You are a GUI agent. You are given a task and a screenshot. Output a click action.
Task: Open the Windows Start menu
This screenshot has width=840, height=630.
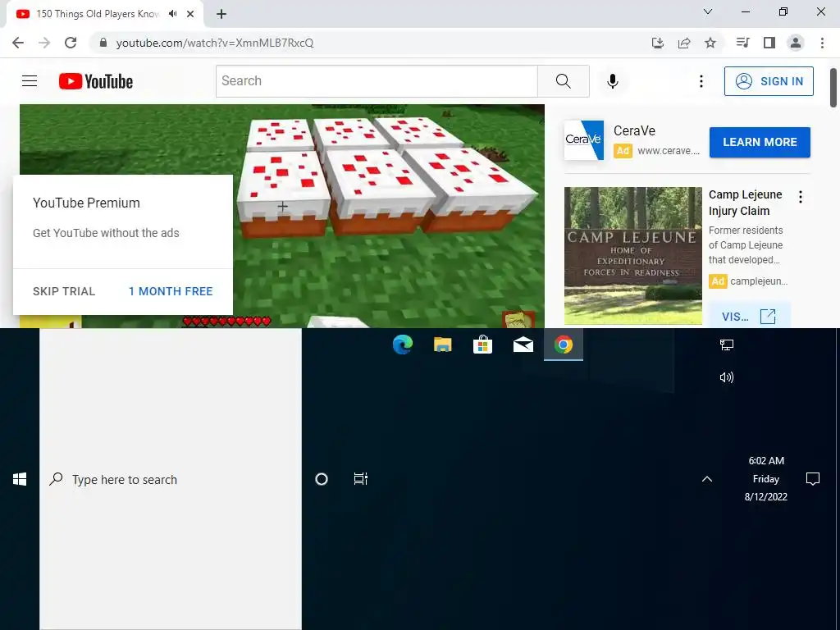(20, 479)
